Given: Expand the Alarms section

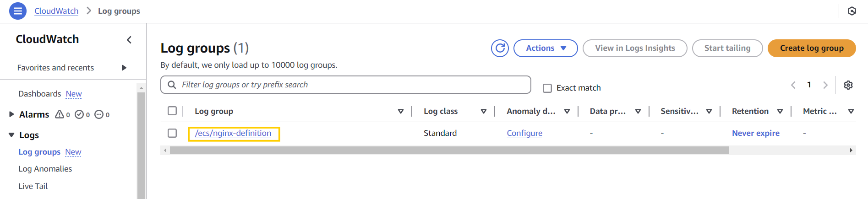Looking at the screenshot, I should tap(12, 114).
